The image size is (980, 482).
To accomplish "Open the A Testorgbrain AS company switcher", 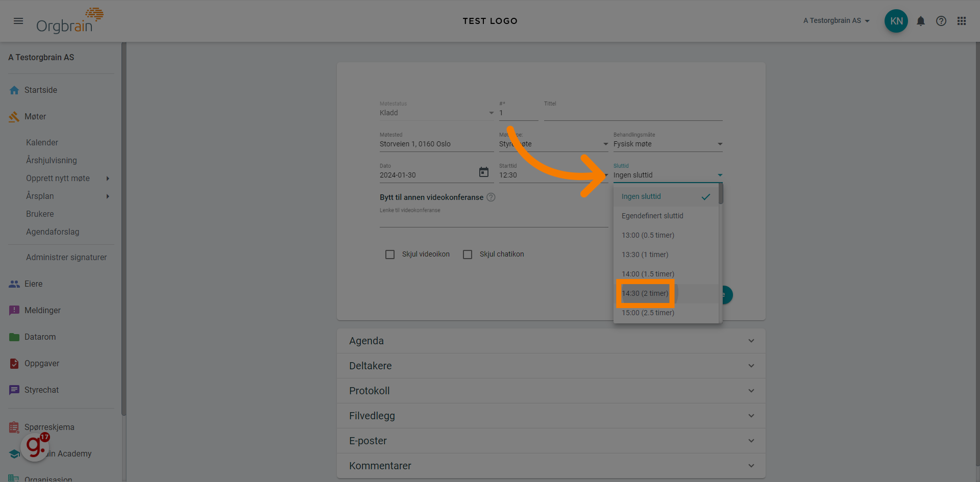I will click(836, 21).
